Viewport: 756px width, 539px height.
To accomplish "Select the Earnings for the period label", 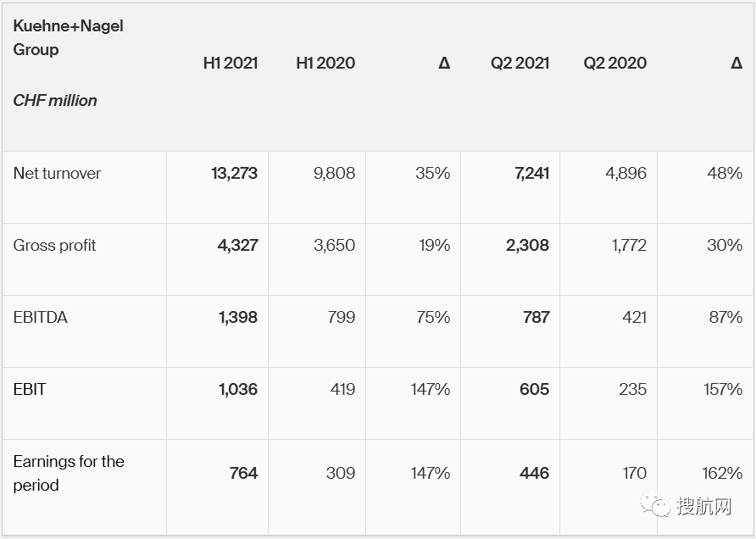I will pyautogui.click(x=69, y=473).
